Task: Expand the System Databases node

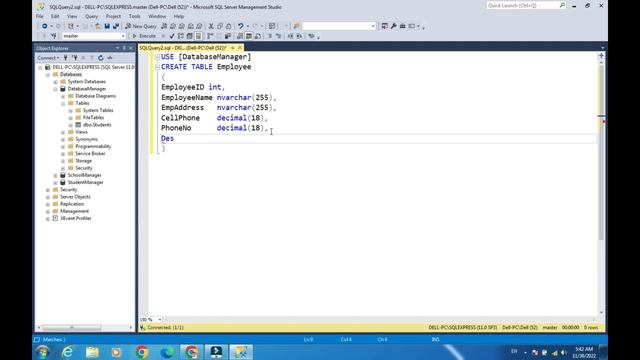Action: coord(56,82)
